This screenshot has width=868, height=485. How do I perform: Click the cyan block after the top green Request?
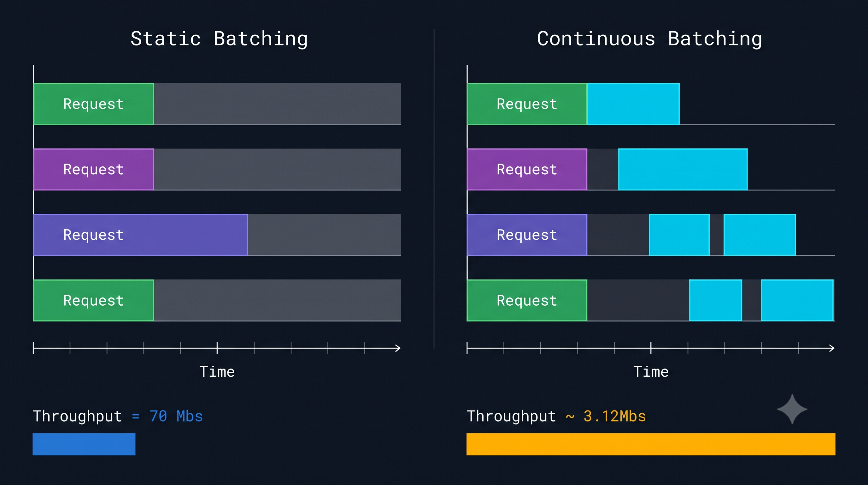point(633,104)
